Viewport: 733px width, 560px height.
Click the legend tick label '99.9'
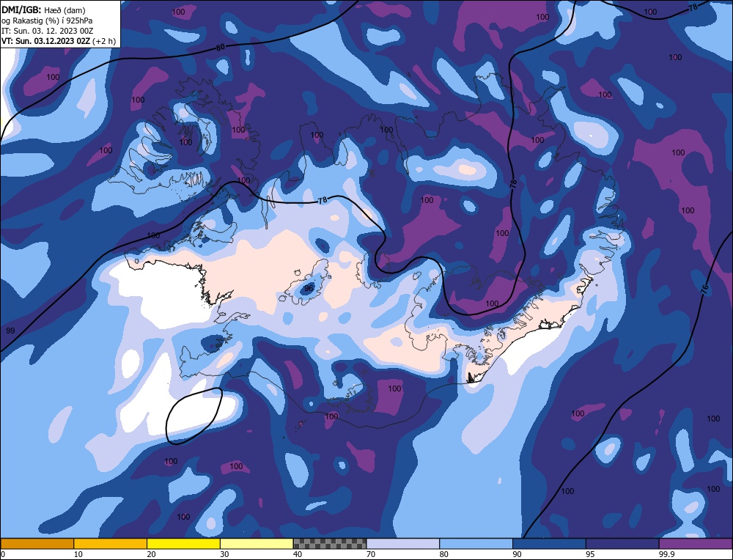click(x=666, y=554)
